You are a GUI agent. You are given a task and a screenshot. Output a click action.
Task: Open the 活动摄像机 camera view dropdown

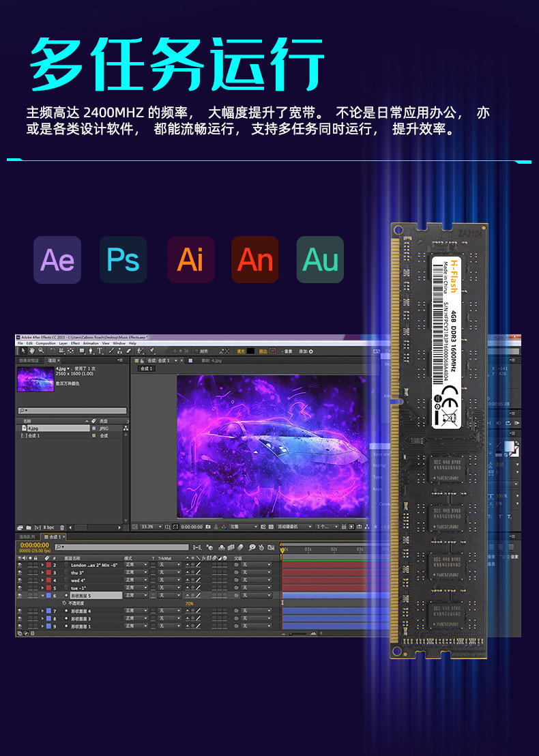294,527
